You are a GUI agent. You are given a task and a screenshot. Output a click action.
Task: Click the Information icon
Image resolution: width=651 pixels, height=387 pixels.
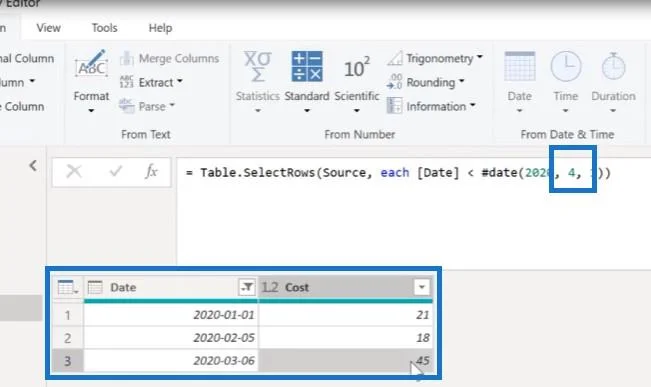pos(394,105)
